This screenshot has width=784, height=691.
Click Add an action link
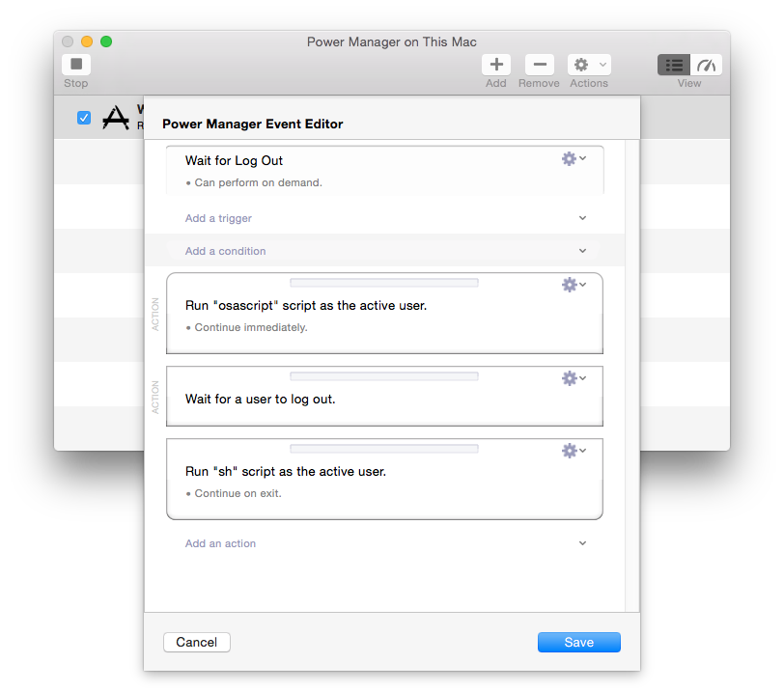point(220,543)
